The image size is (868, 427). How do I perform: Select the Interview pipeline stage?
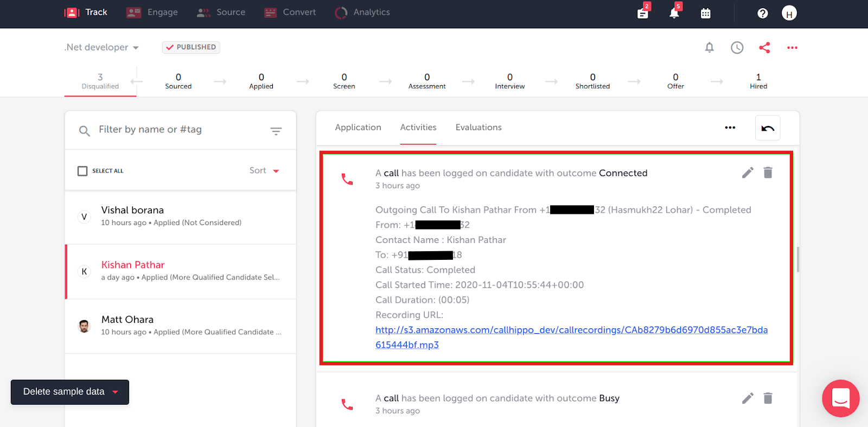510,81
